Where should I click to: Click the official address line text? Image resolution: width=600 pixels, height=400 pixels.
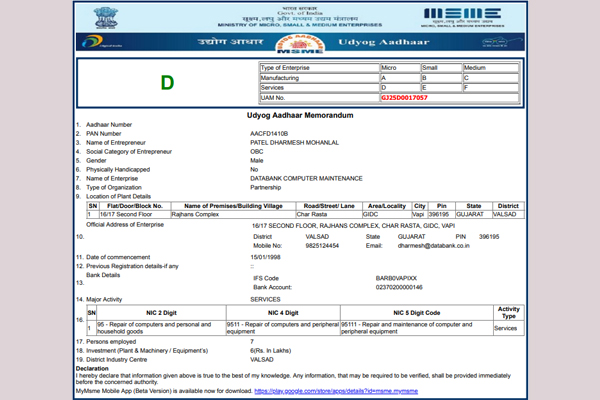353,226
